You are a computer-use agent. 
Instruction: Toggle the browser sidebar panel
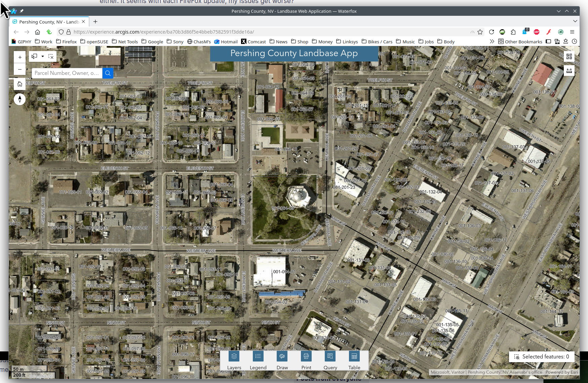coord(548,42)
